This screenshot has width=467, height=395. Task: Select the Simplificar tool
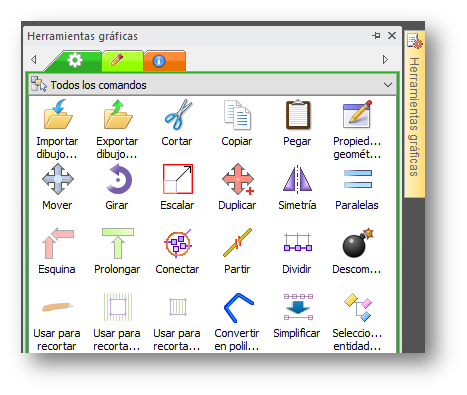point(298,307)
